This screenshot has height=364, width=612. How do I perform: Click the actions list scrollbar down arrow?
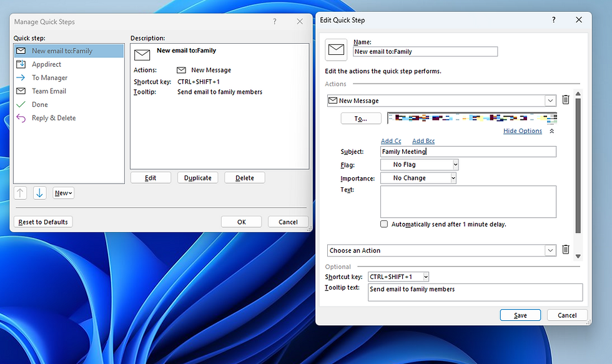[x=578, y=257]
